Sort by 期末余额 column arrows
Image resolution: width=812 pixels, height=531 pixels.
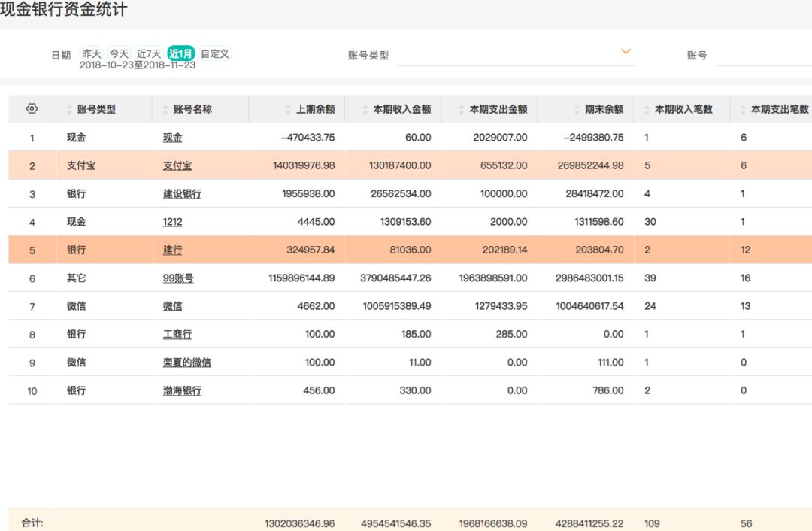pyautogui.click(x=577, y=109)
